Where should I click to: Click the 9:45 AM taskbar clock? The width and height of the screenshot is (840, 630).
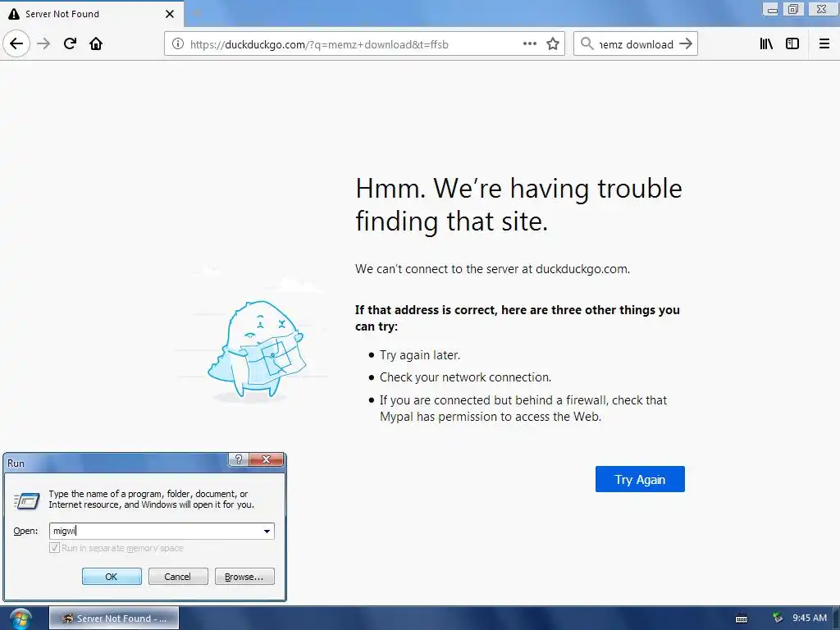810,618
